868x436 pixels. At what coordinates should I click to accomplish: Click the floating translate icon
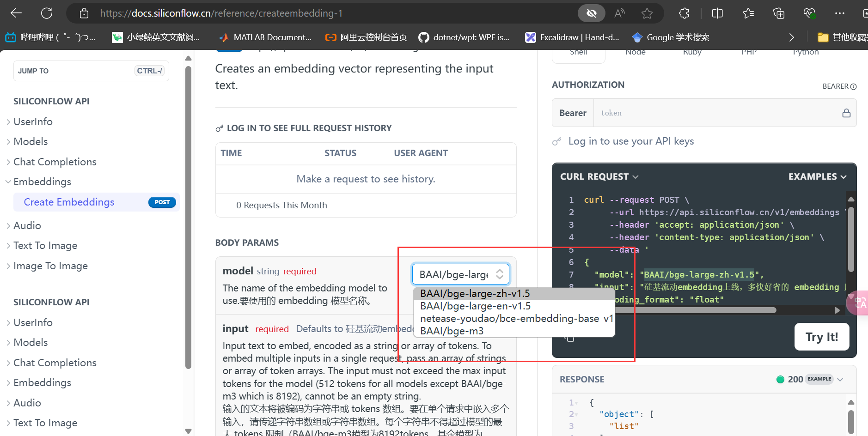(x=858, y=303)
